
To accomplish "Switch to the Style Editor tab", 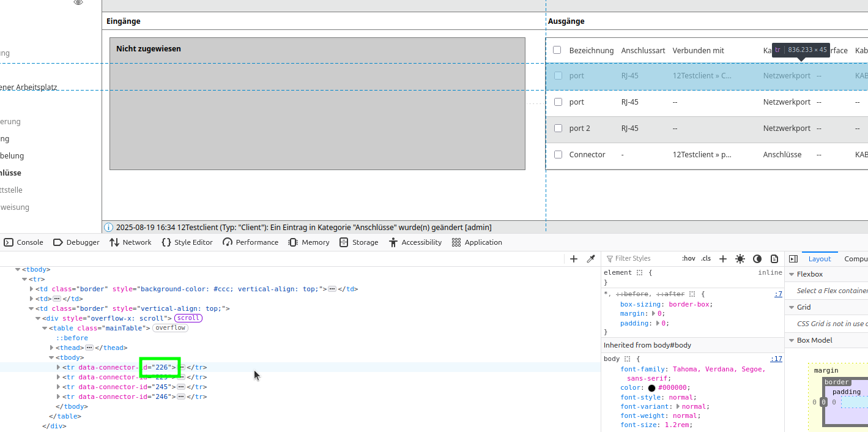I will 187,242.
